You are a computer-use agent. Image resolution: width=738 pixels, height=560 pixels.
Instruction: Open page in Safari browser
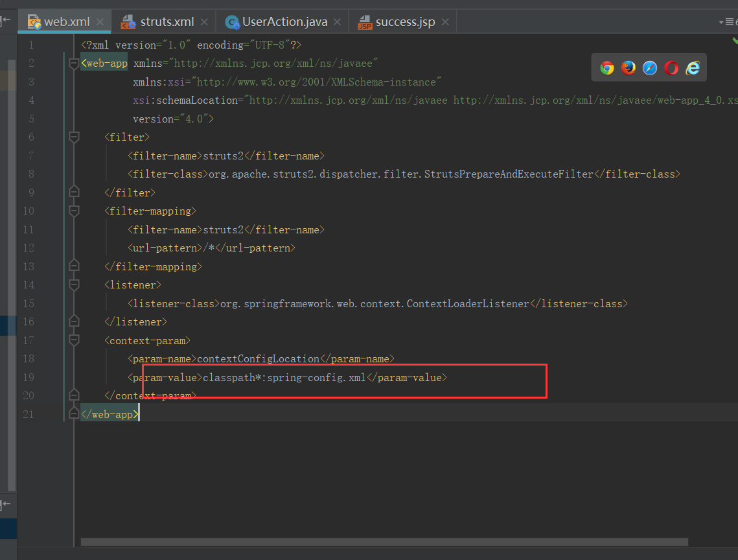coord(650,68)
